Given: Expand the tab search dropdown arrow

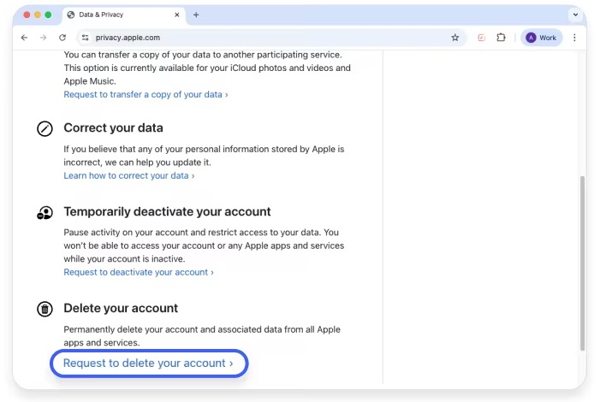Looking at the screenshot, I should click(575, 15).
